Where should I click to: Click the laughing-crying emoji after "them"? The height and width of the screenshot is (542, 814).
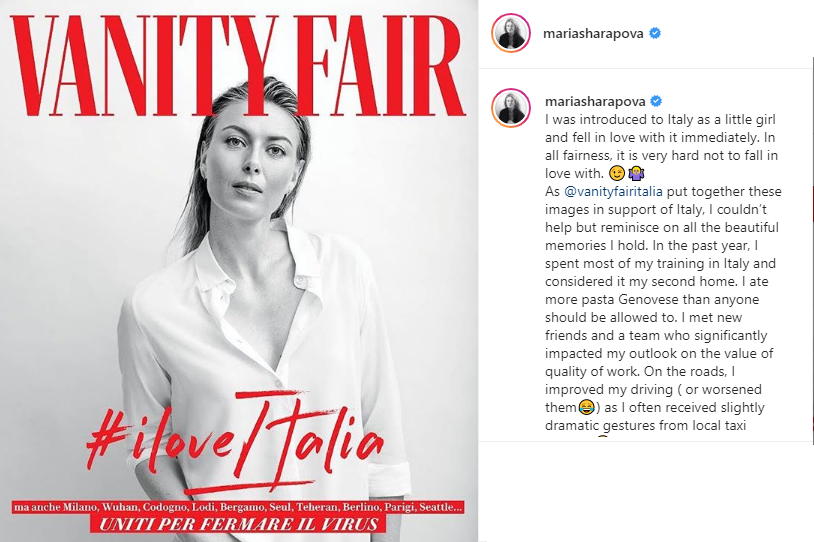click(586, 407)
